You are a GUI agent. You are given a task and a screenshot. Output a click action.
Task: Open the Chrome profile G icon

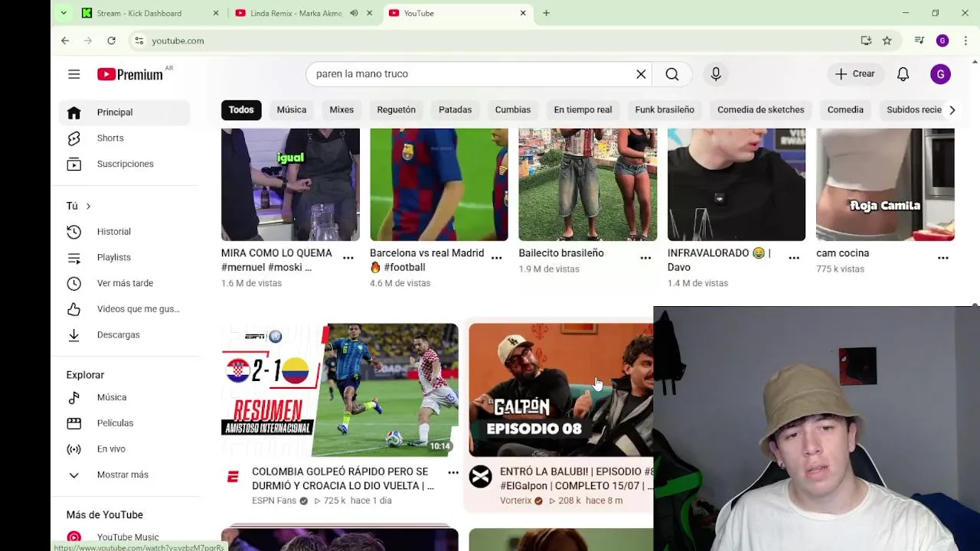tap(942, 41)
